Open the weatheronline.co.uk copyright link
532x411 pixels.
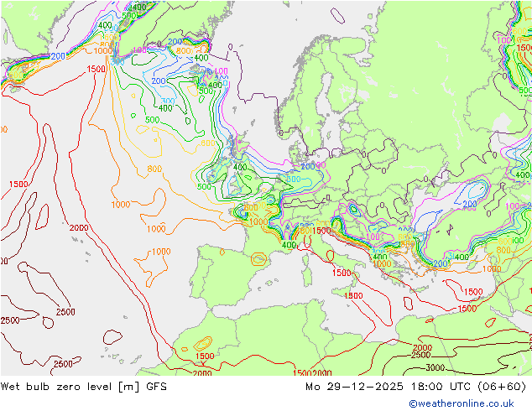coord(462,403)
